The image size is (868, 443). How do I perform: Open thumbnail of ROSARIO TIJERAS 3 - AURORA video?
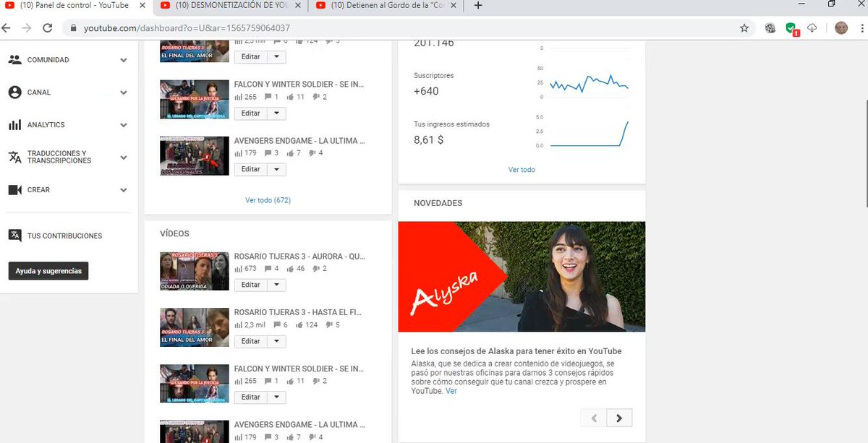click(x=195, y=271)
